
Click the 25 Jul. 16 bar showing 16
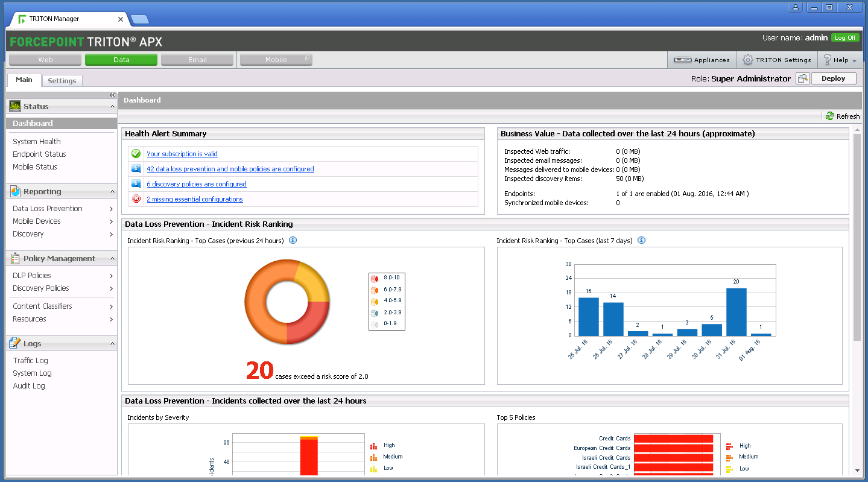(589, 317)
